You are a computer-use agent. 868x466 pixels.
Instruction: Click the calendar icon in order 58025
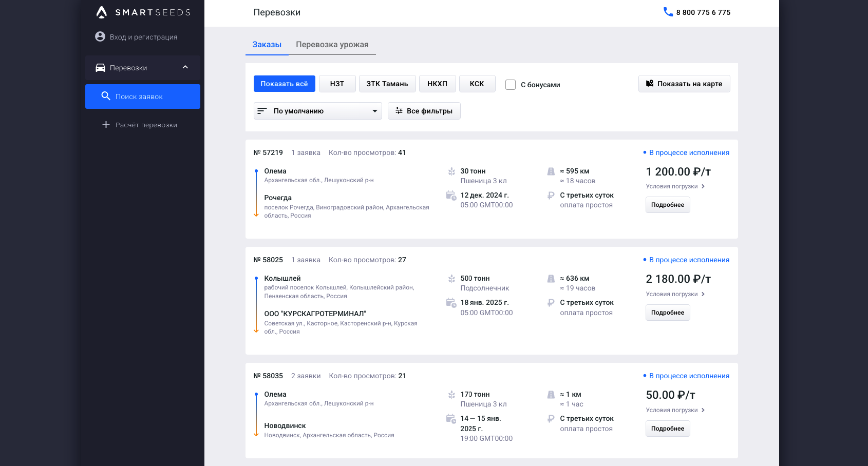tap(451, 303)
